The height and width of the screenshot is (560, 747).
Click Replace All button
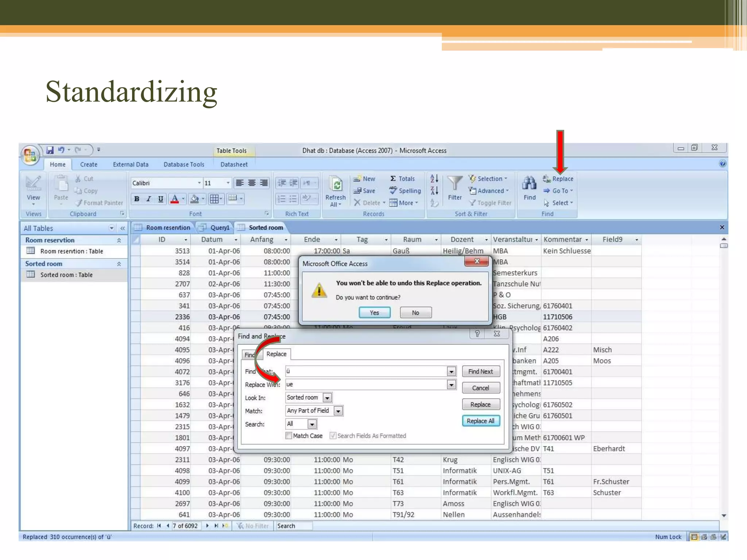[480, 421]
